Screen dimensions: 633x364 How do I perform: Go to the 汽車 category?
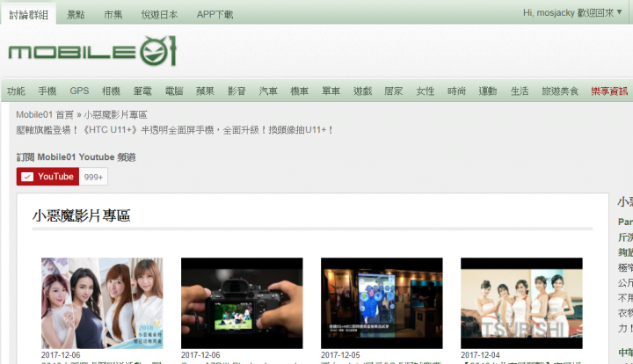(x=268, y=91)
